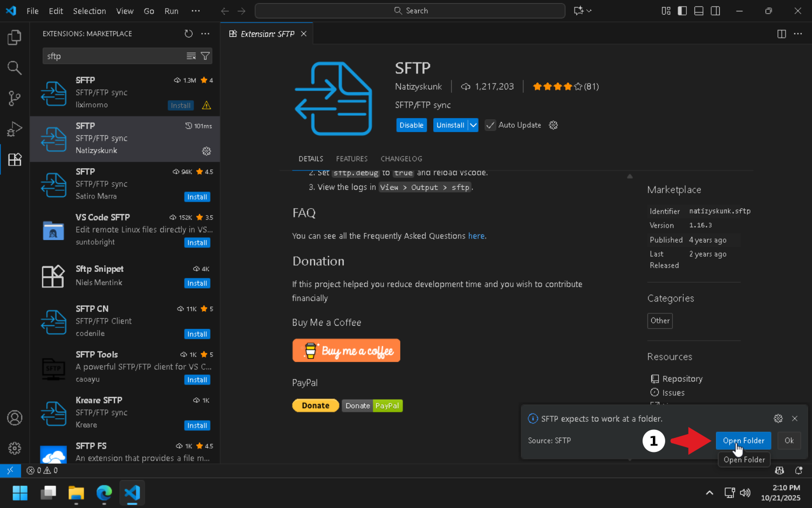The height and width of the screenshot is (508, 812).
Task: Expand the Uninstall dropdown arrow
Action: pyautogui.click(x=473, y=125)
